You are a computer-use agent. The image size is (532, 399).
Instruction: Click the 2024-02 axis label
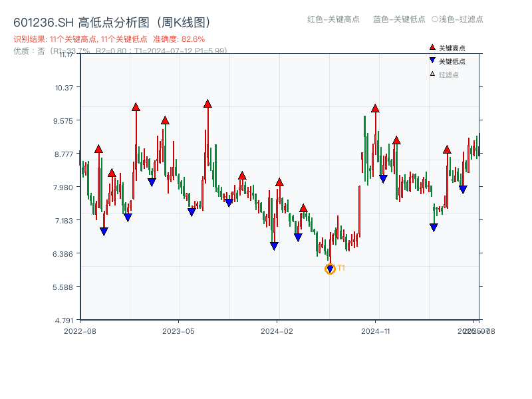pos(278,329)
